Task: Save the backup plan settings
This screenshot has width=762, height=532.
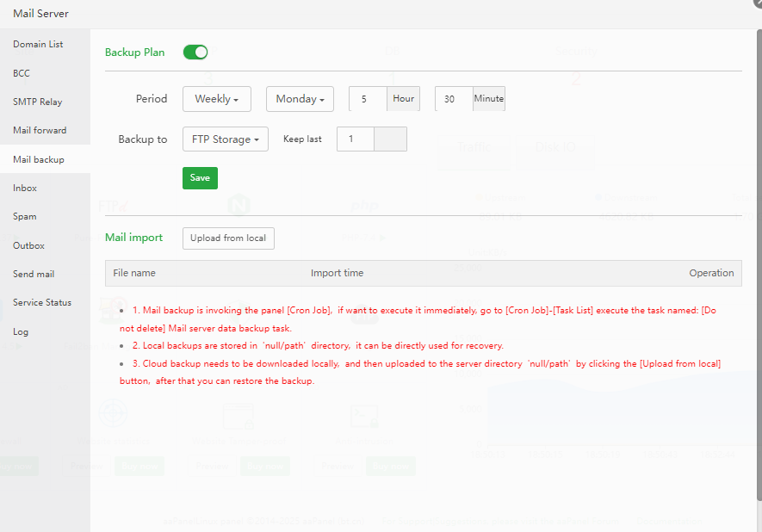Action: click(x=201, y=178)
